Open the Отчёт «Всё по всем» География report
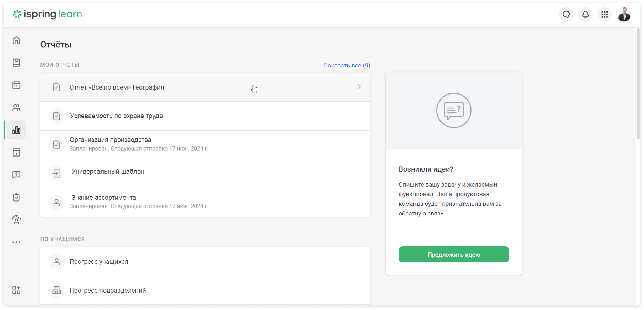 [x=205, y=87]
